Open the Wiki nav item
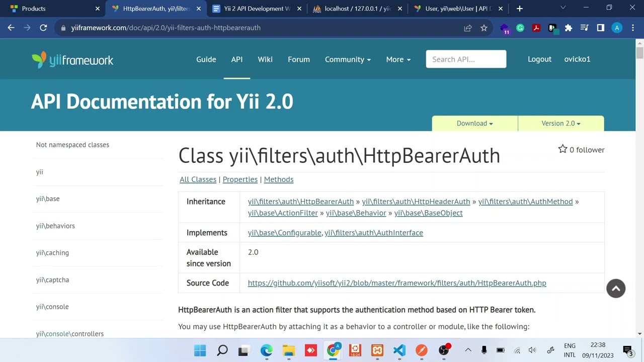 pos(265,59)
